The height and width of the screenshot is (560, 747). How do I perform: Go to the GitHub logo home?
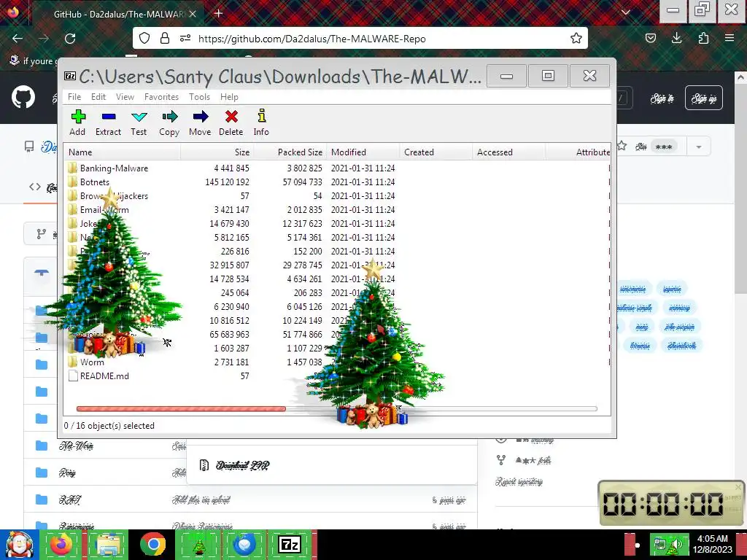point(23,97)
